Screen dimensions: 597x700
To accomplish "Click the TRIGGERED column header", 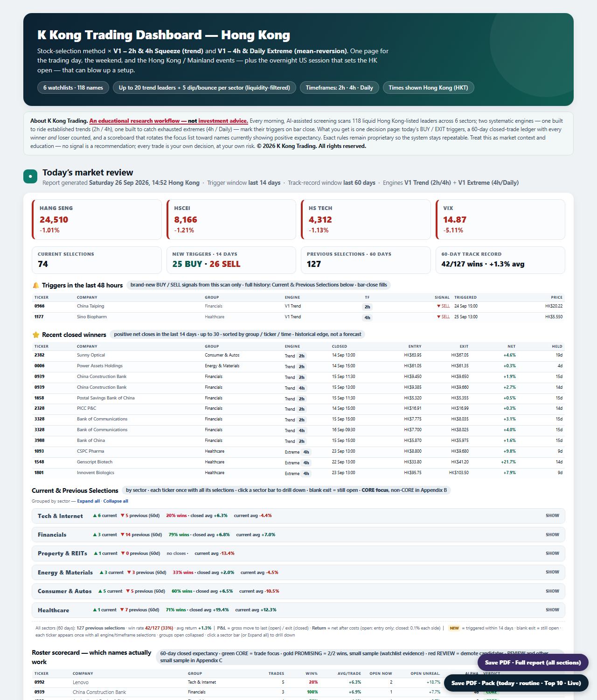I will (465, 297).
